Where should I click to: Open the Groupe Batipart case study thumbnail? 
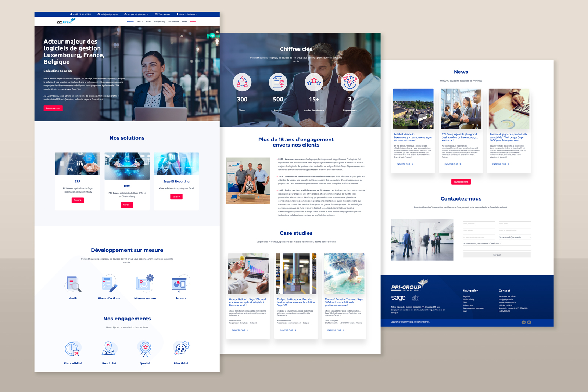point(248,274)
